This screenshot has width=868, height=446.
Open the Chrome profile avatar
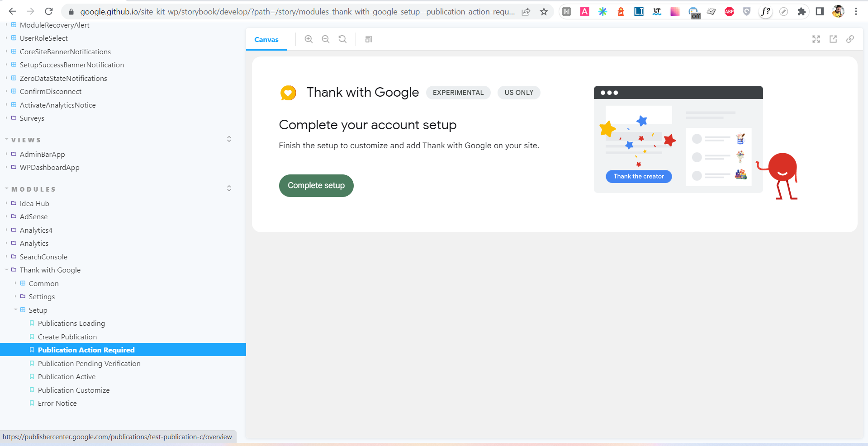click(838, 11)
